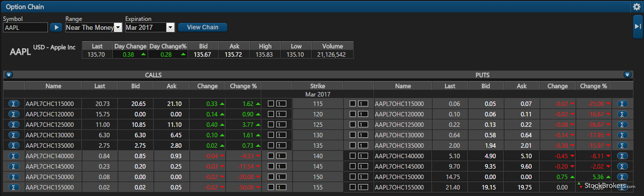Open sigma menu for call AAPL7CHC150000

tap(14, 176)
